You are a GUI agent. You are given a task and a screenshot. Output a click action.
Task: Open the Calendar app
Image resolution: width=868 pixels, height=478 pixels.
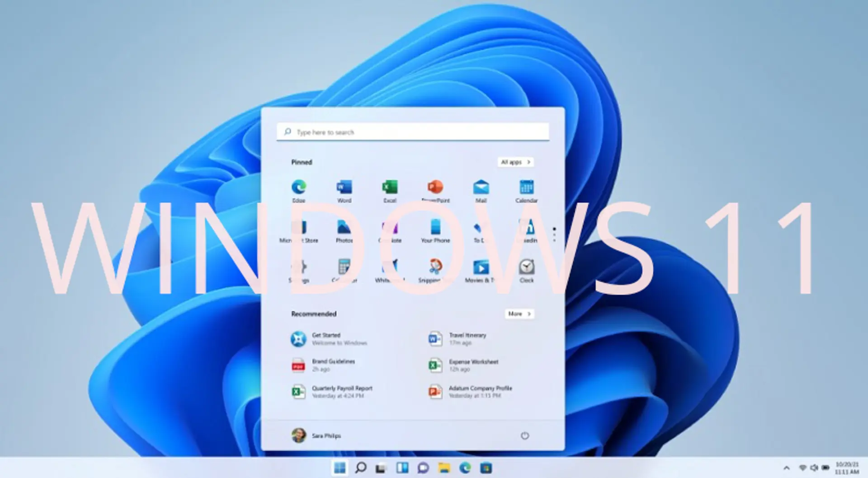click(x=527, y=191)
